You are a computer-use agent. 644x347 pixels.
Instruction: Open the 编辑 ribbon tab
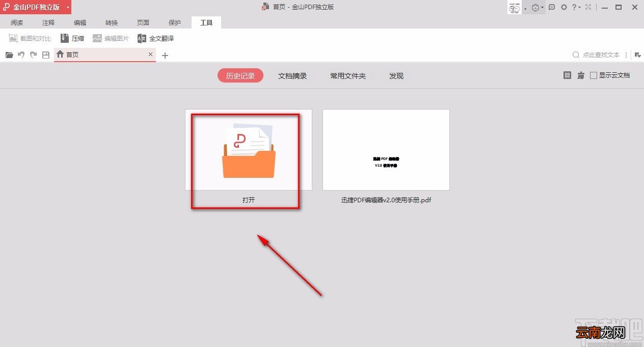pyautogui.click(x=80, y=22)
